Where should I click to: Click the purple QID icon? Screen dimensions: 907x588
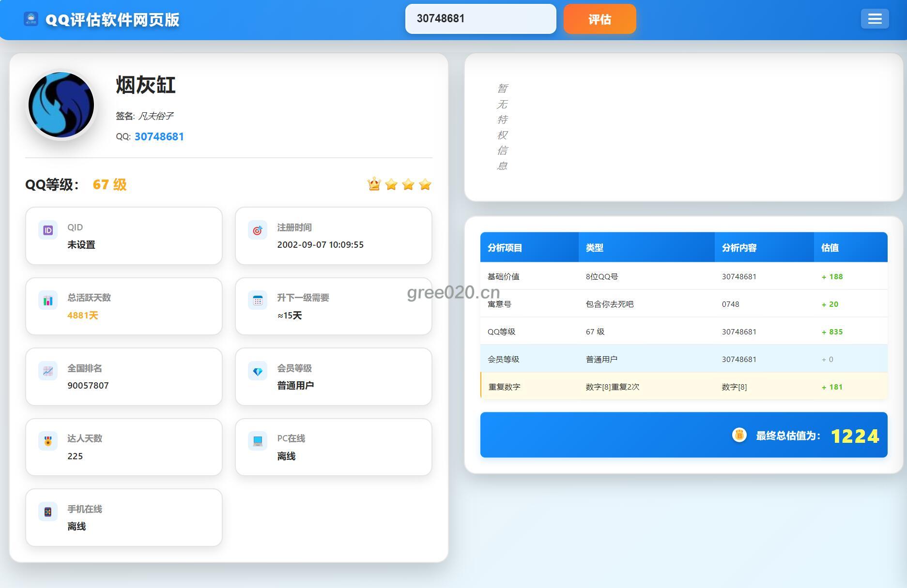coord(48,230)
